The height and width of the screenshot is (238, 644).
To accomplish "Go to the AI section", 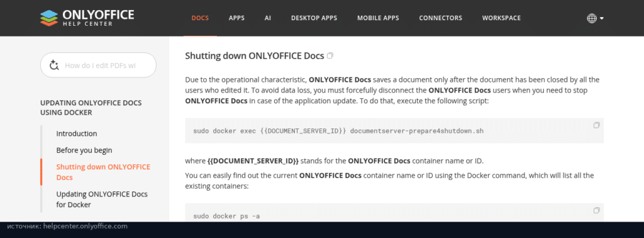I will tap(268, 18).
